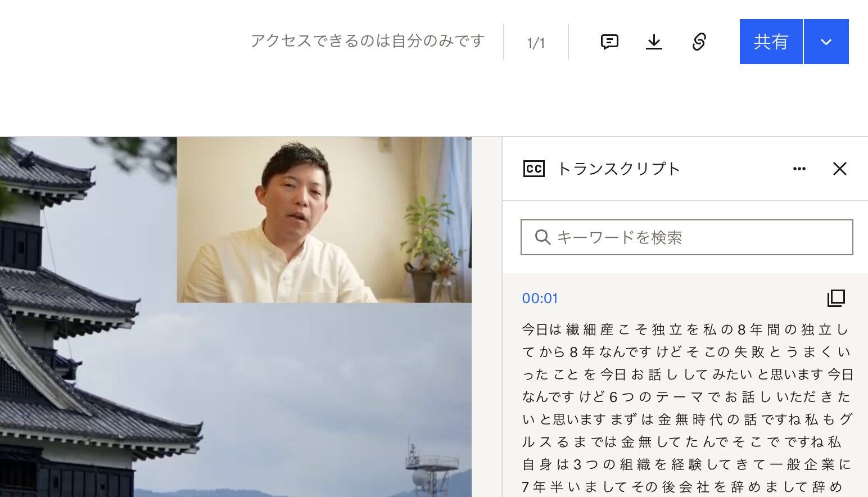
Task: Open the comments icon in top toolbar
Action: pos(609,42)
